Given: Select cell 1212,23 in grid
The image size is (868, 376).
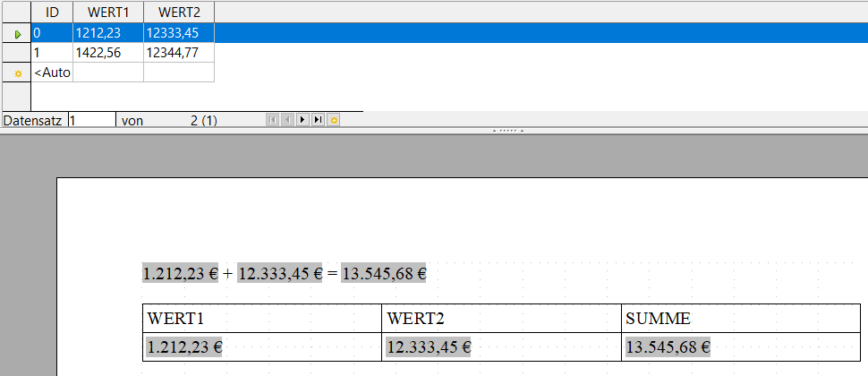Looking at the screenshot, I should coord(108,33).
